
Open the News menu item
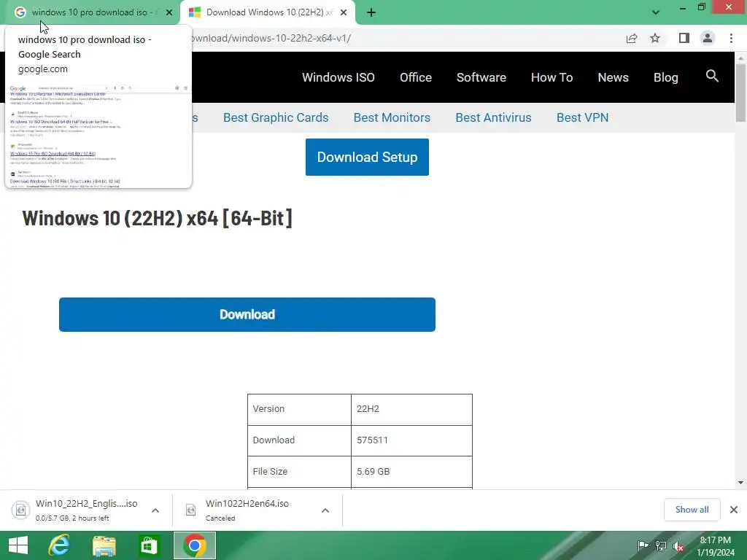pyautogui.click(x=613, y=77)
